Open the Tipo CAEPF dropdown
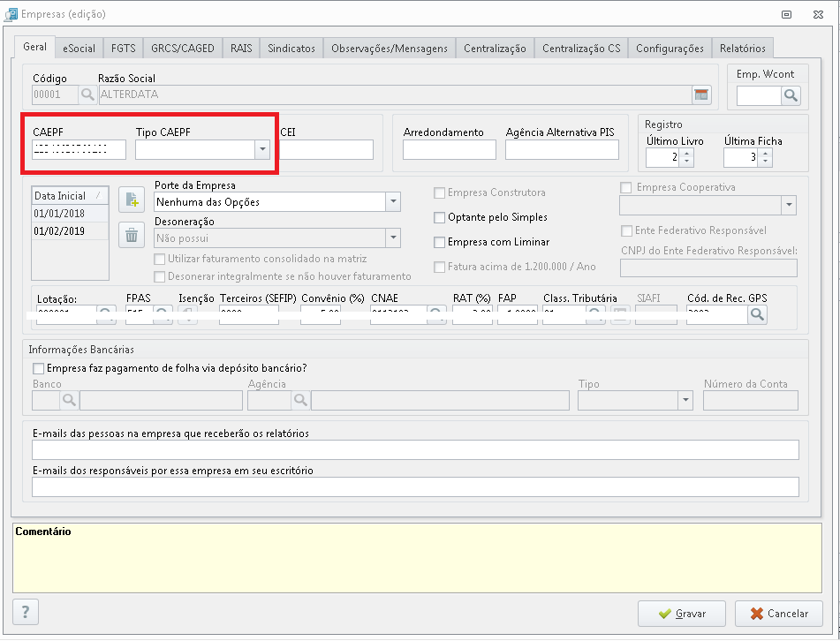 tap(262, 149)
